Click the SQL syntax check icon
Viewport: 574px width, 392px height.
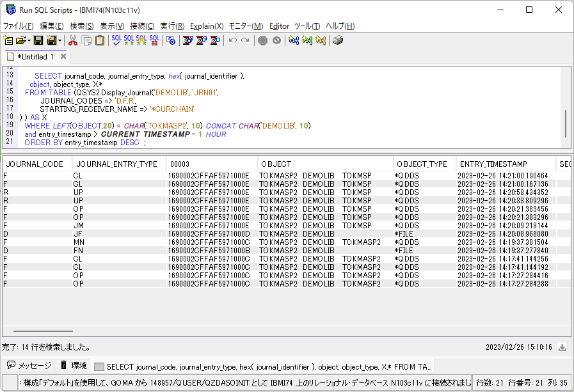tap(116, 40)
